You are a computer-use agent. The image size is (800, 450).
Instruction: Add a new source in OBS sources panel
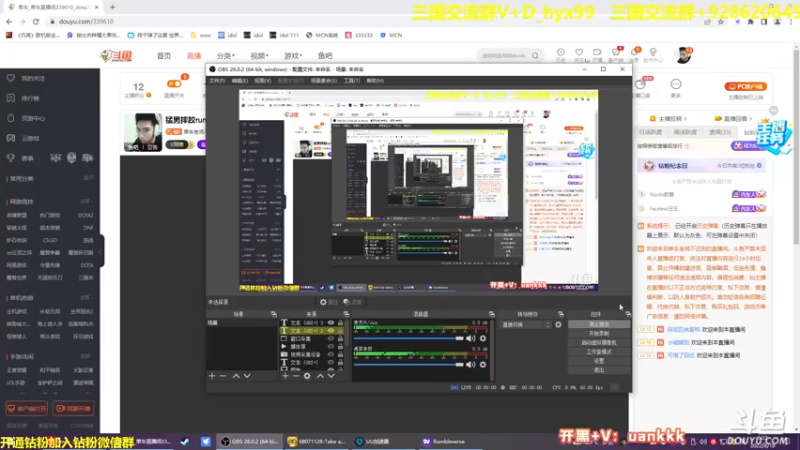coord(285,376)
